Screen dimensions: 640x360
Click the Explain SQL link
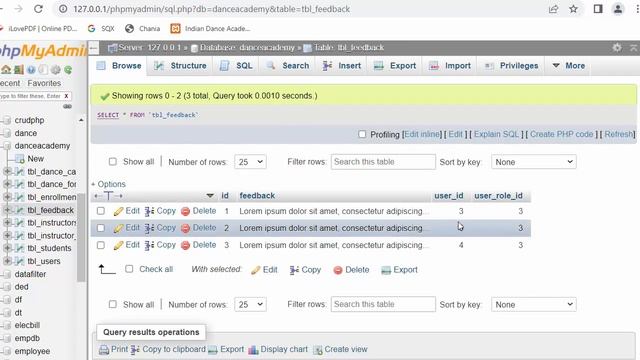(x=496, y=134)
